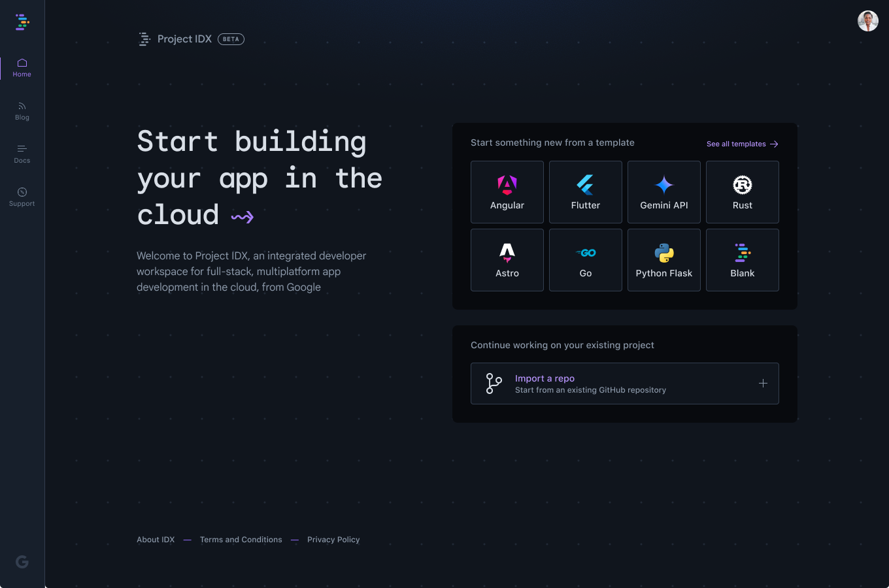Click the Google logo in the corner

coord(22,561)
